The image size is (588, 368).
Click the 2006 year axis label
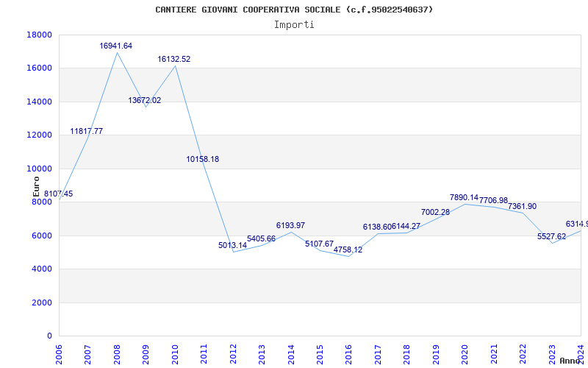(59, 354)
